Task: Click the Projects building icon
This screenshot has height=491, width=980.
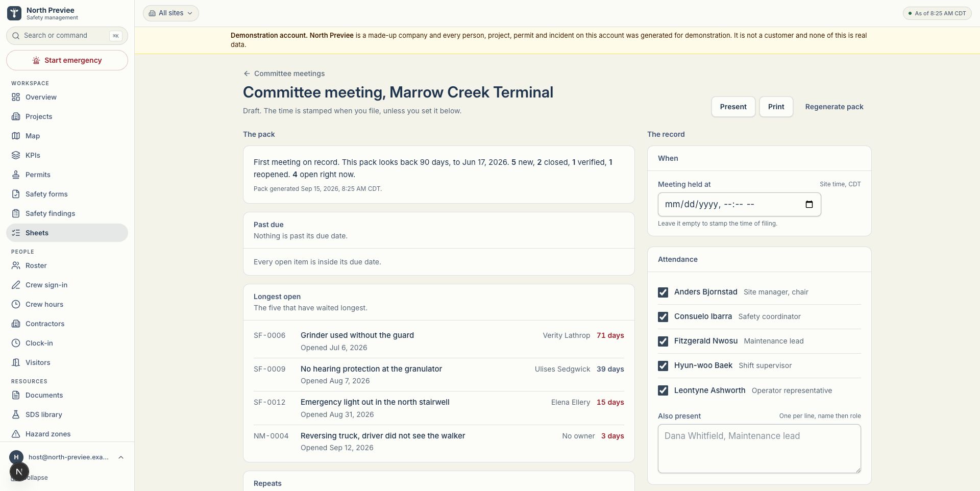Action: 16,116
